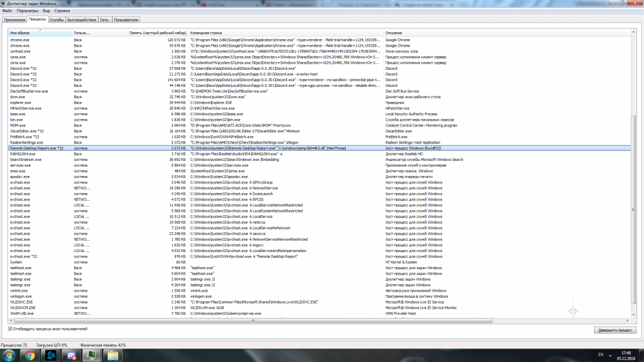Select chrome.exe row using 55 976 КБ
Screen dimensions: 644x362
[319, 46]
